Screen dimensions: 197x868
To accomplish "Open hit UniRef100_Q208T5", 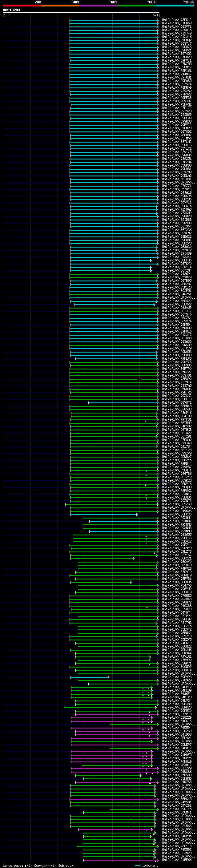I will click(177, 30).
